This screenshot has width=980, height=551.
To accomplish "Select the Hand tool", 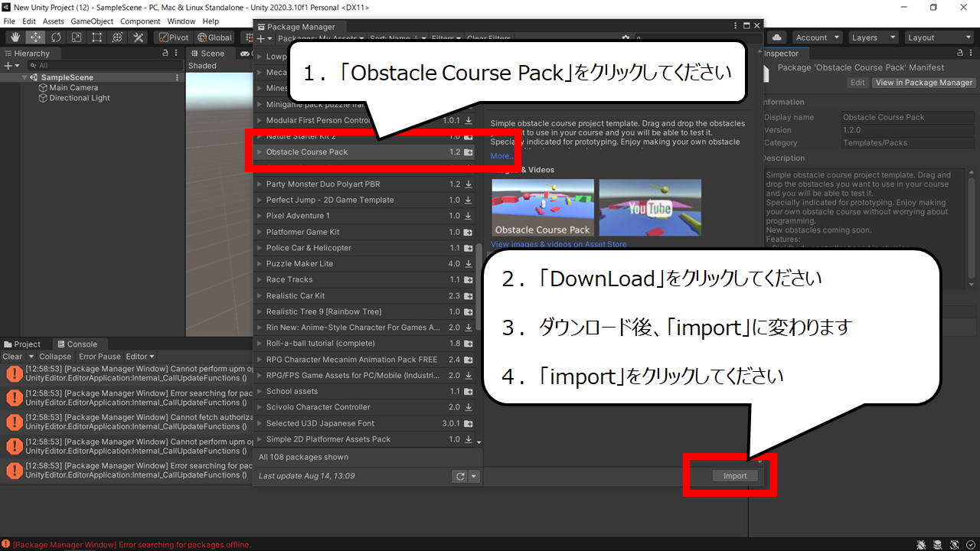I will coord(15,37).
